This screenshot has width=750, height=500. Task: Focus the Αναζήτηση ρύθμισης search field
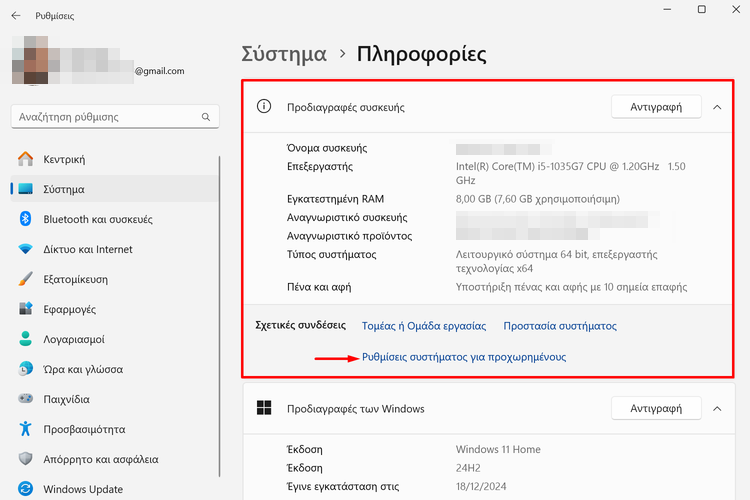click(115, 117)
